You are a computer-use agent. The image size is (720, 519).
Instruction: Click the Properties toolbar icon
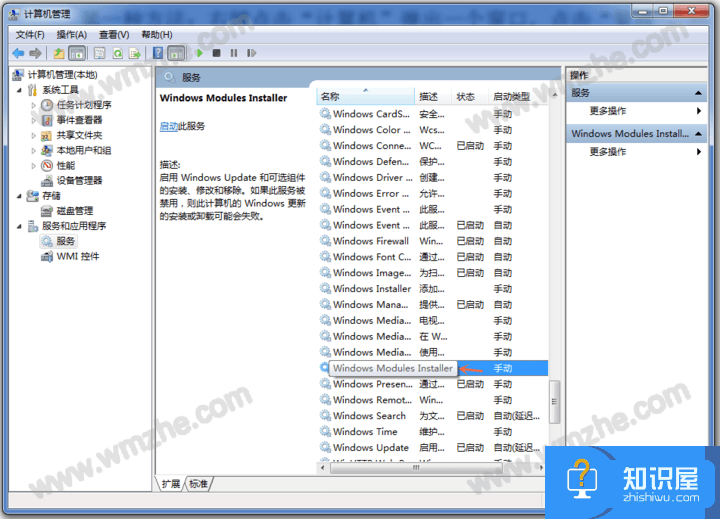pyautogui.click(x=99, y=53)
